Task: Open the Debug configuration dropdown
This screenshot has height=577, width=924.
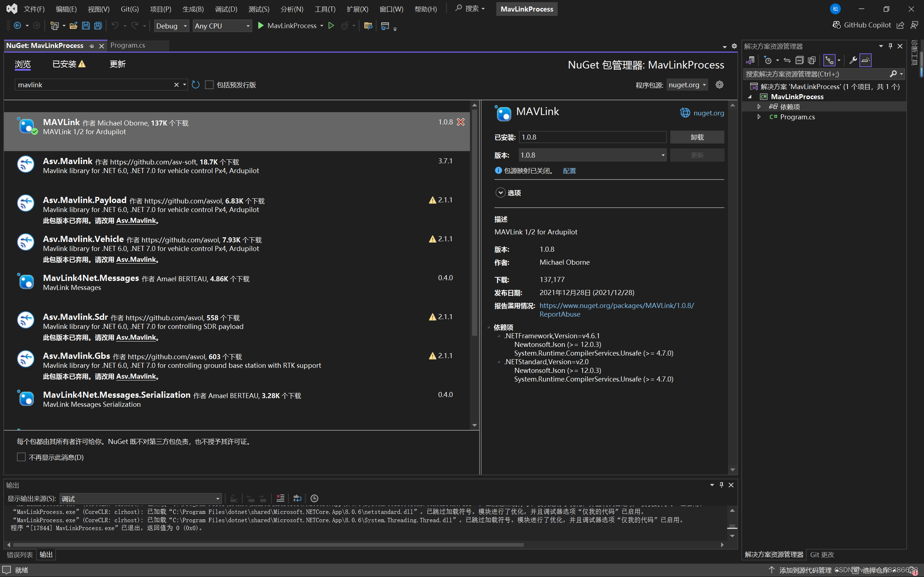Action: (x=171, y=26)
